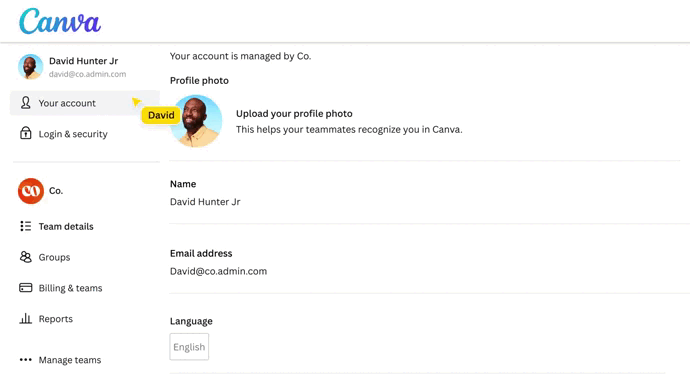Open the Groups section
The image size is (690, 388).
pos(54,257)
